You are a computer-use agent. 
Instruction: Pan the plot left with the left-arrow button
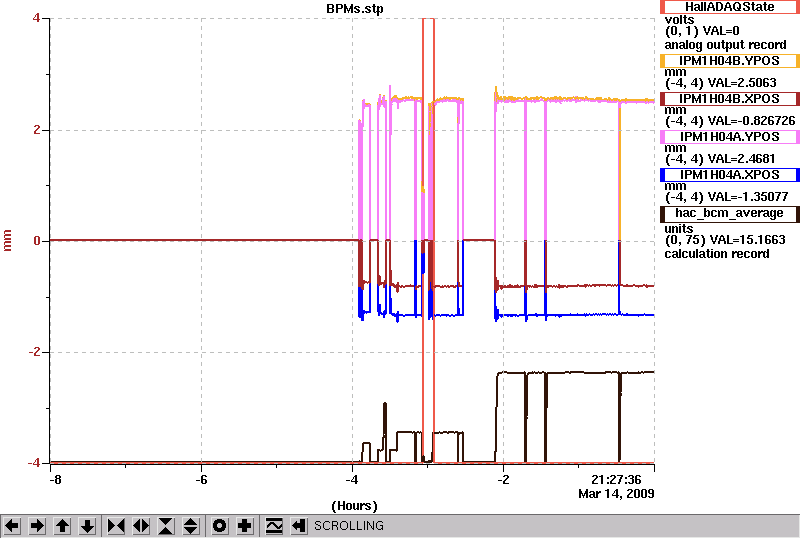12,526
